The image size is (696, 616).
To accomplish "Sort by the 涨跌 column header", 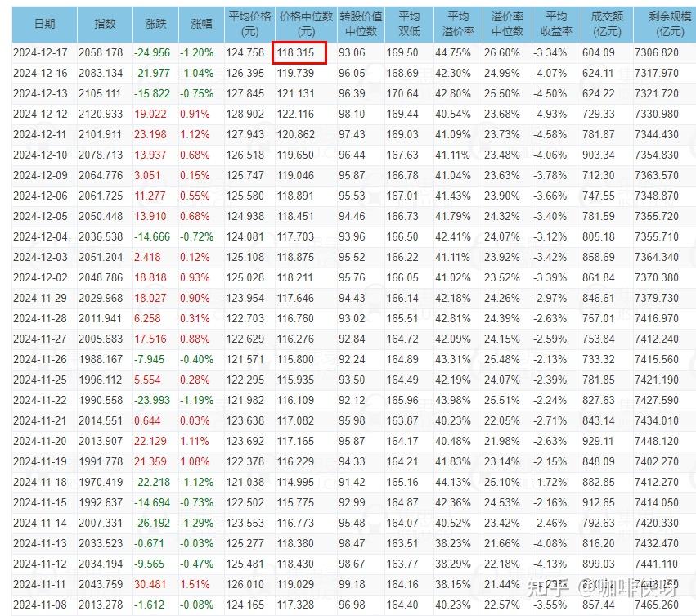I will click(155, 25).
